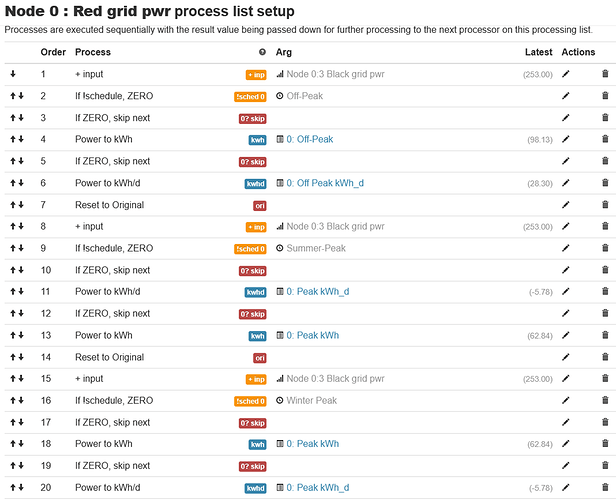The width and height of the screenshot is (616, 500).
Task: Click the !sched 0 badge in row 9
Action: click(x=250, y=249)
